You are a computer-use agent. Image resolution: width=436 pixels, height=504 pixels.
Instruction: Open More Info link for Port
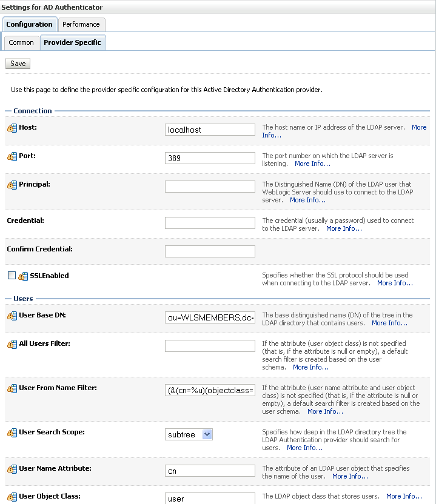[312, 164]
